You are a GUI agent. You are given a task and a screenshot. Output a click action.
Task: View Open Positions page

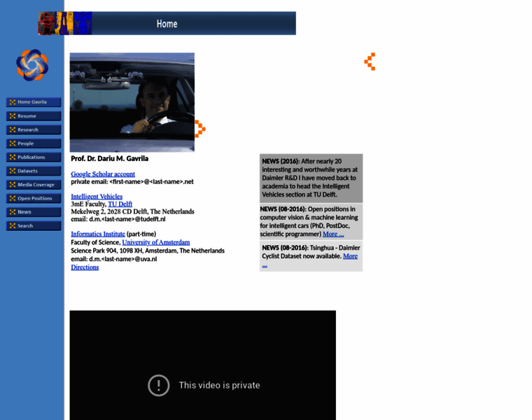pos(34,198)
